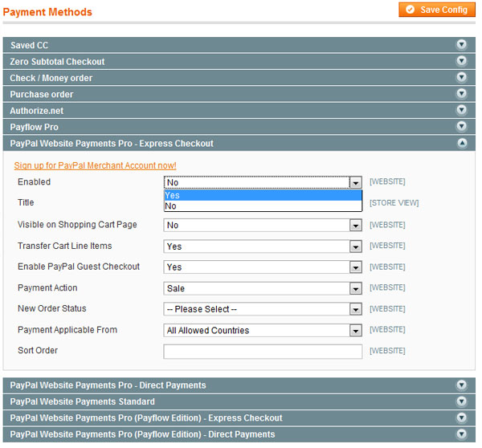Viewport: 482px width, 448px height.
Task: Open the Payment Action dropdown
Action: point(263,288)
